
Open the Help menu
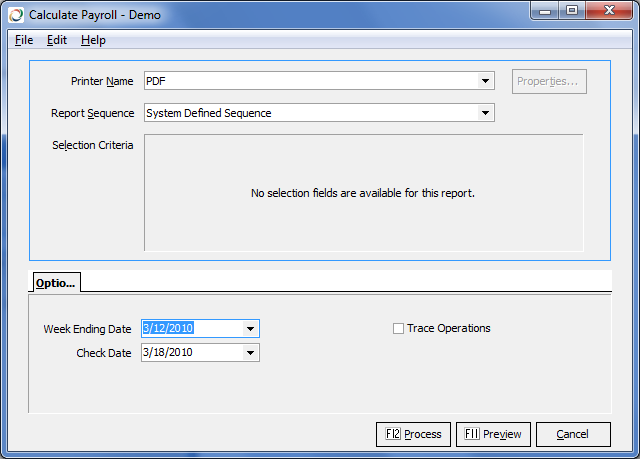[x=93, y=40]
